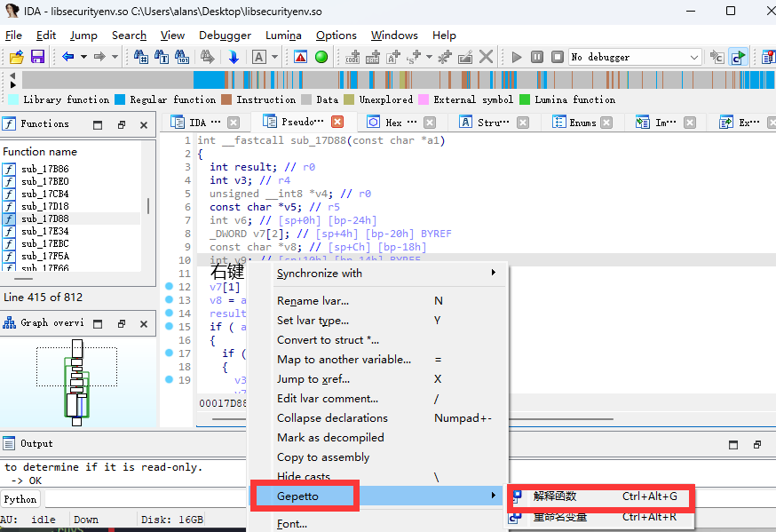776x532 pixels.
Task: Expand the Synchronize with submenu
Action: [387, 274]
